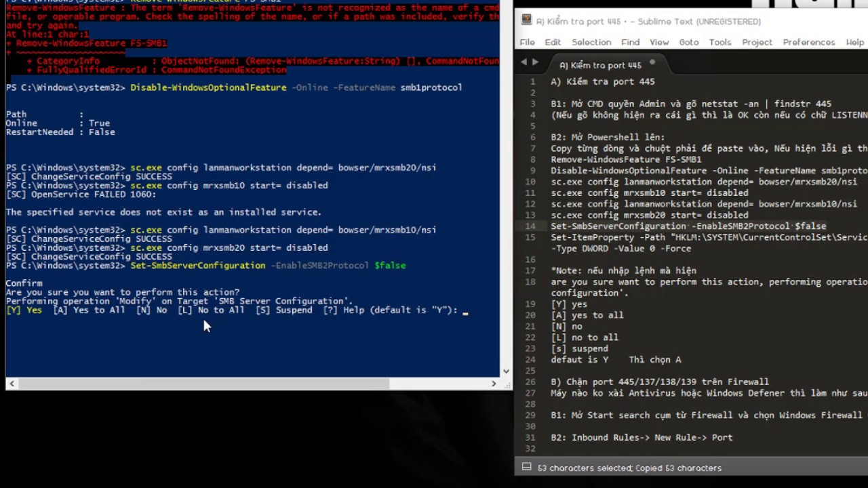Click line 17 '*Note: nếu nhập lệnh mà hiện'
868x488 pixels.
coord(623,270)
